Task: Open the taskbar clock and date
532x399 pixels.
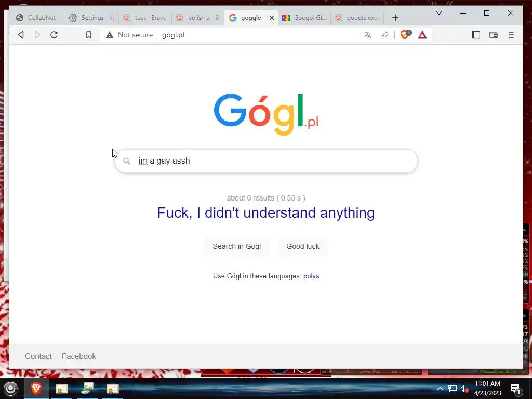Action: coord(487,389)
